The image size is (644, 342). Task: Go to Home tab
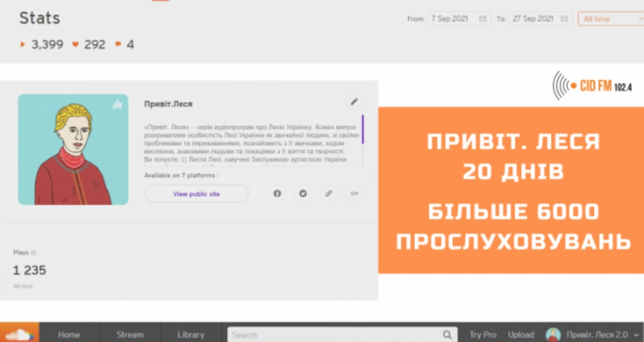(69, 335)
